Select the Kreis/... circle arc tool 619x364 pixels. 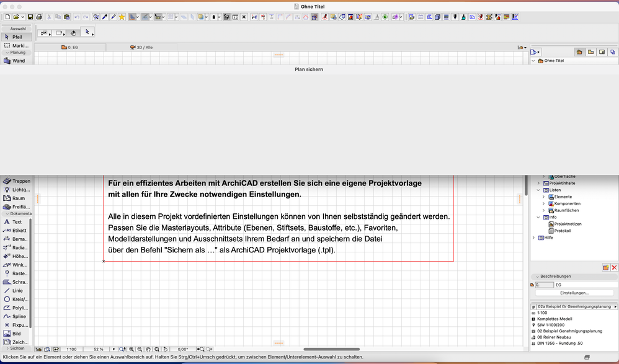click(15, 299)
